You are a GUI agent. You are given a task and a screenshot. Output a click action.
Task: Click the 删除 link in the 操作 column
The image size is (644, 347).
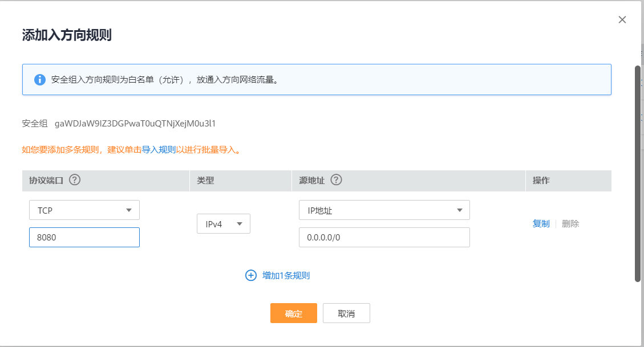tap(571, 223)
